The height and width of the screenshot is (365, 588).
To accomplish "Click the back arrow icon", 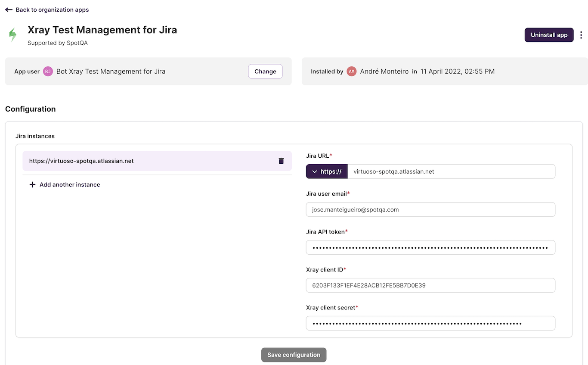I will point(9,9).
